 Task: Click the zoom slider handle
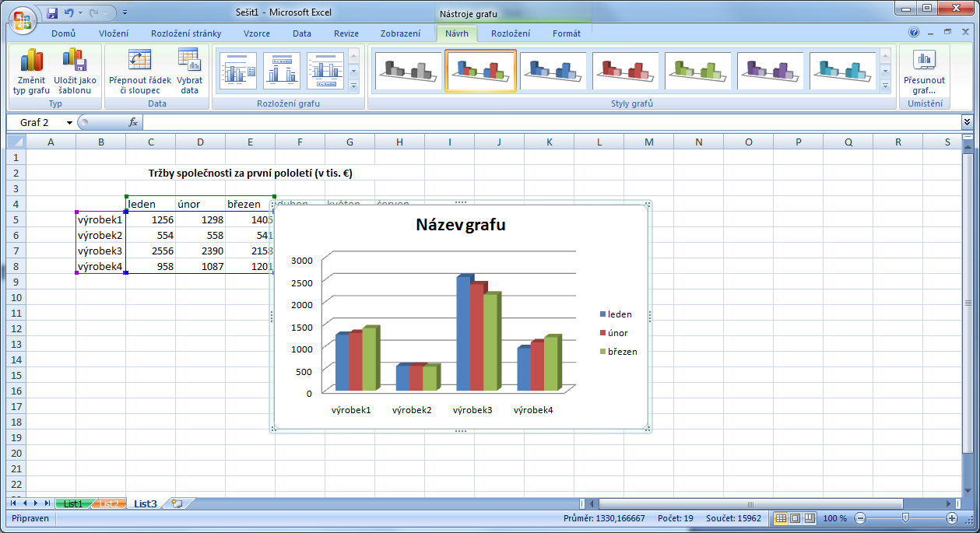point(905,518)
